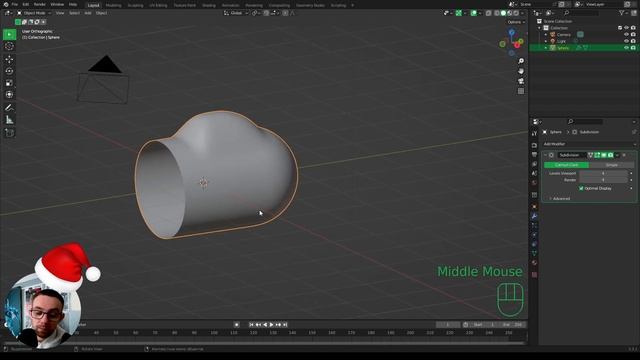Collapse the Subdivision modifier panel
Viewport: 640px width, 360px height.
(545, 155)
